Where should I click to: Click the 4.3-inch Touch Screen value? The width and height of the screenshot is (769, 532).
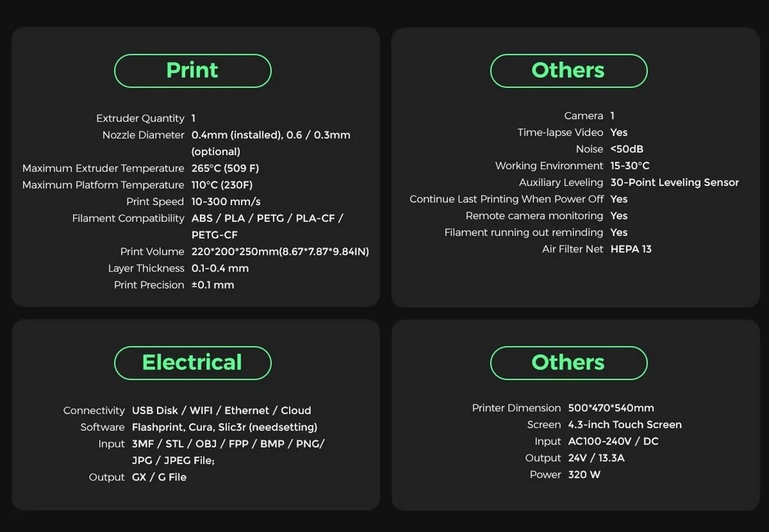624,425
